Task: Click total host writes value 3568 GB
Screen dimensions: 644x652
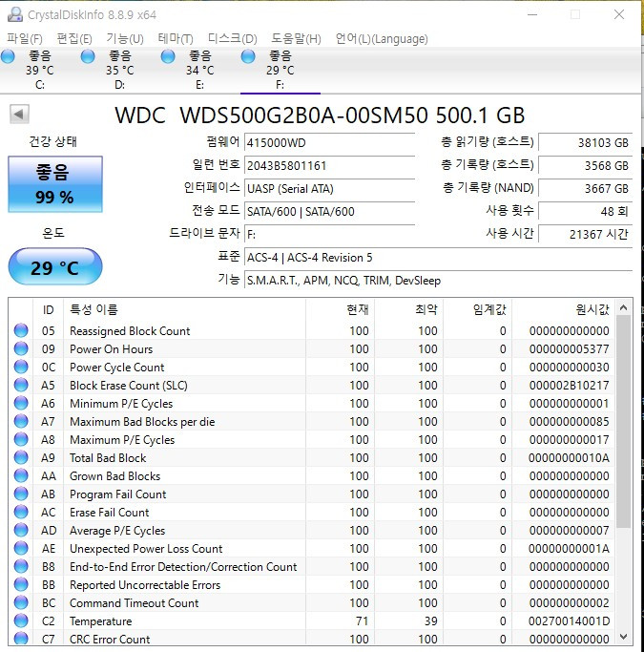Action: (x=586, y=166)
